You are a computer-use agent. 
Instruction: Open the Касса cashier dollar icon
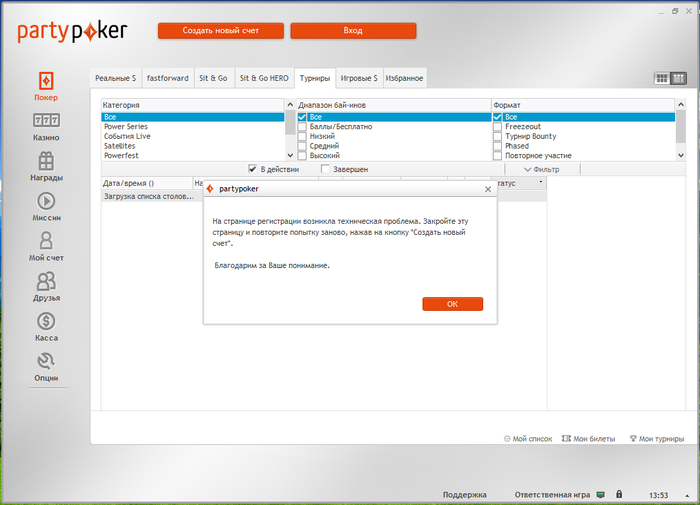(46, 321)
